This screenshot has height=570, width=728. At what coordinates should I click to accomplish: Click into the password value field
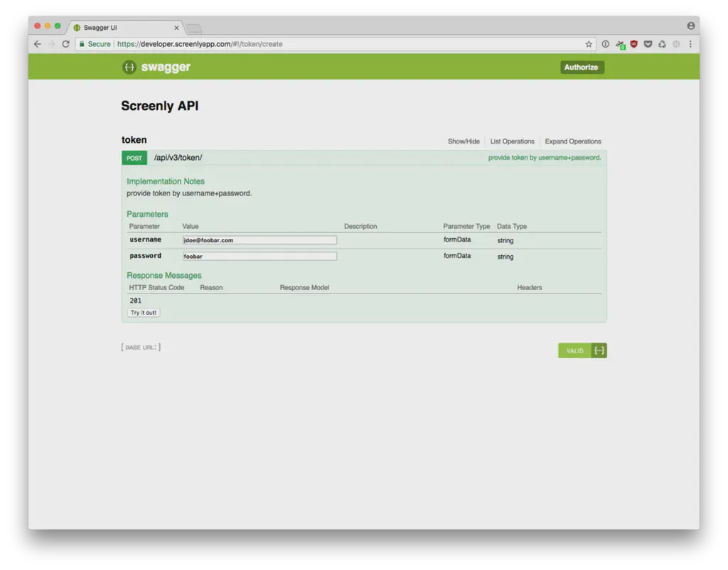click(x=259, y=257)
